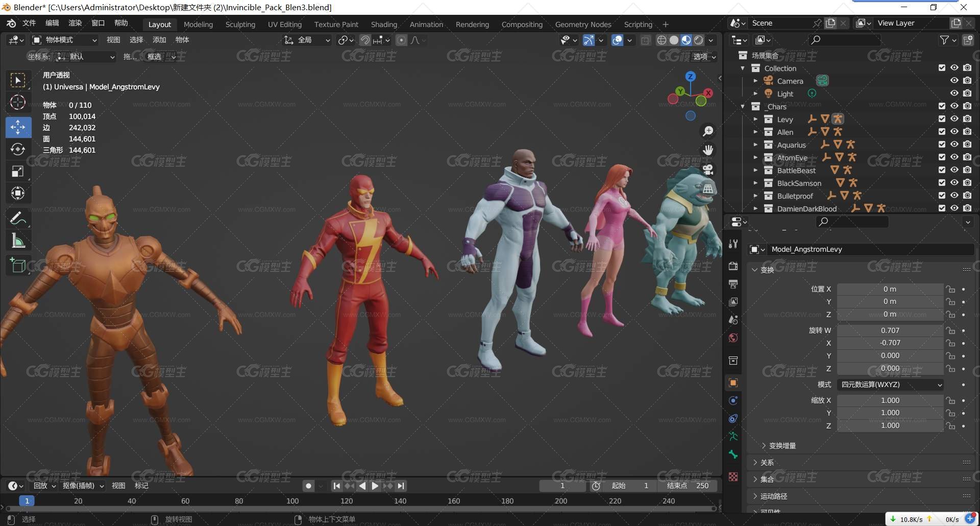980x526 pixels.
Task: Open the World properties tab
Action: [733, 338]
